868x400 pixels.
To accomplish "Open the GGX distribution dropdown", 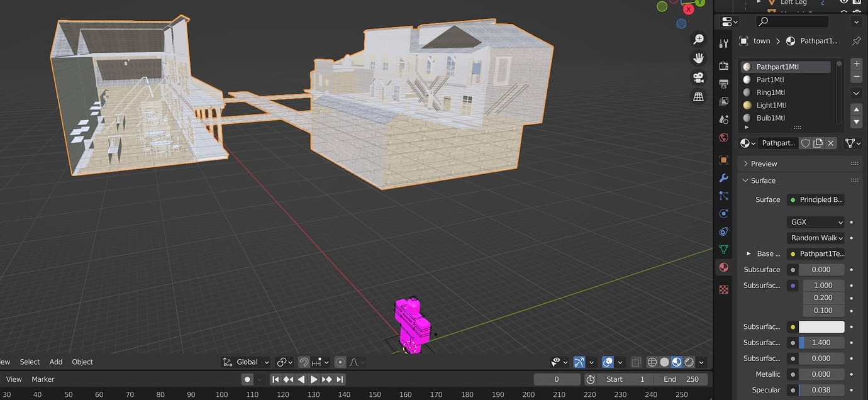I will [x=815, y=221].
